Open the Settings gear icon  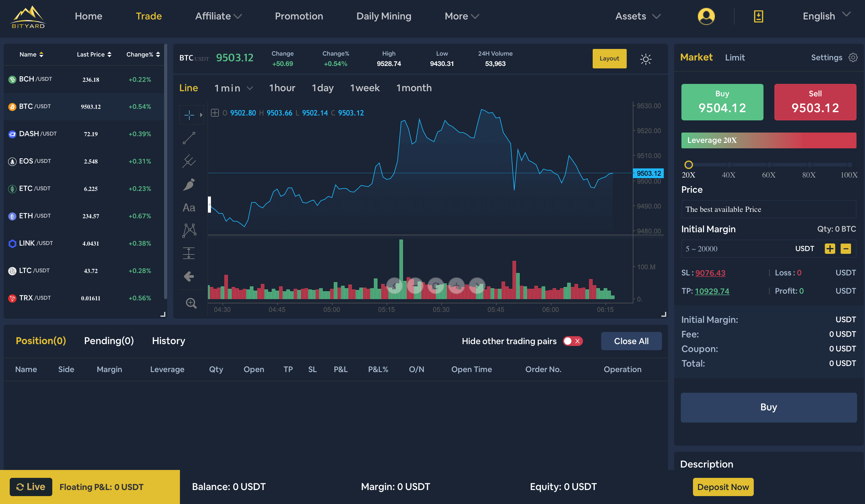coord(853,57)
